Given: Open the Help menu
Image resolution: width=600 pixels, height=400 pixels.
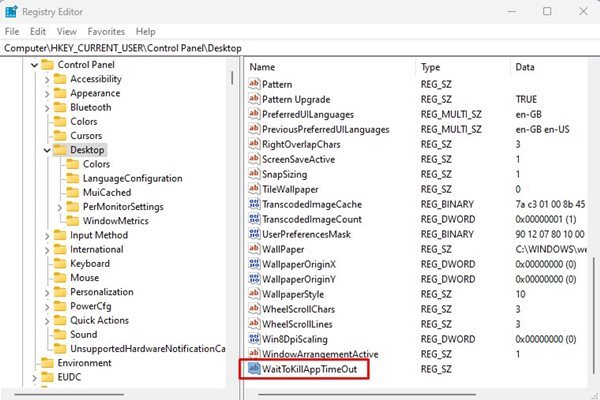Looking at the screenshot, I should pyautogui.click(x=145, y=32).
